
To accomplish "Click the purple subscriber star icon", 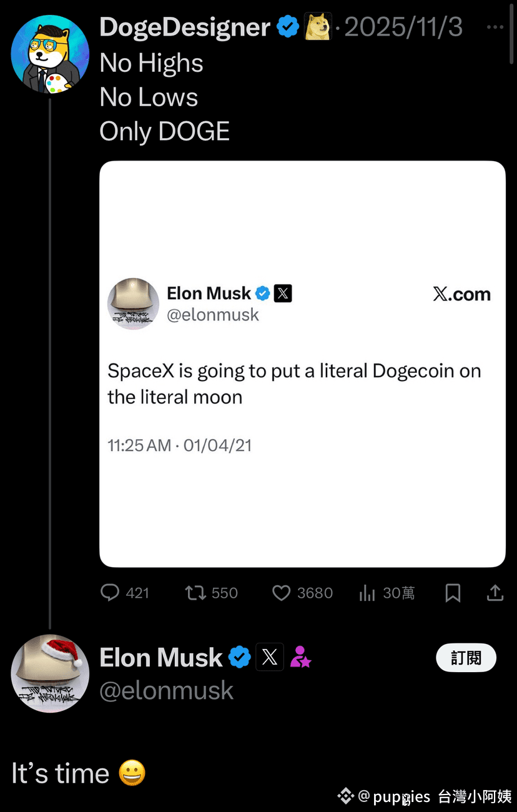I will click(x=300, y=657).
